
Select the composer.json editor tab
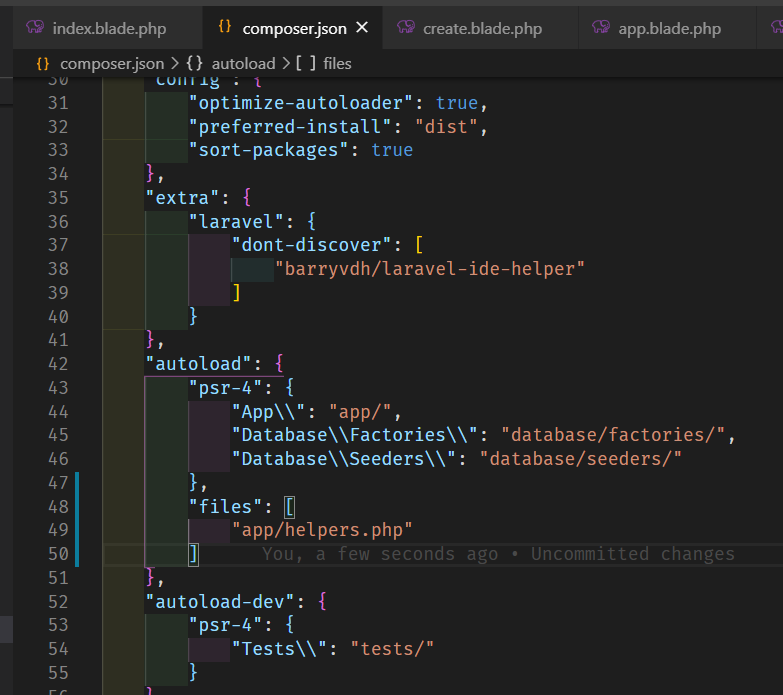pos(293,28)
